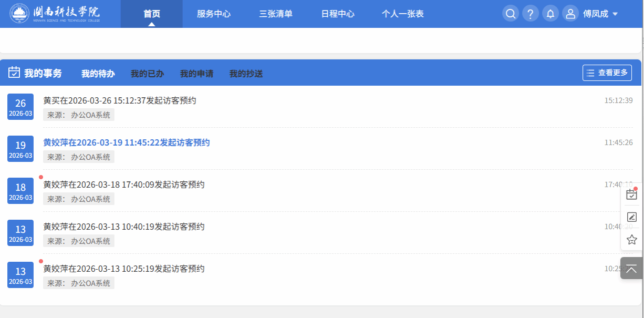
Task: Click the user avatar icon
Action: [x=570, y=14]
